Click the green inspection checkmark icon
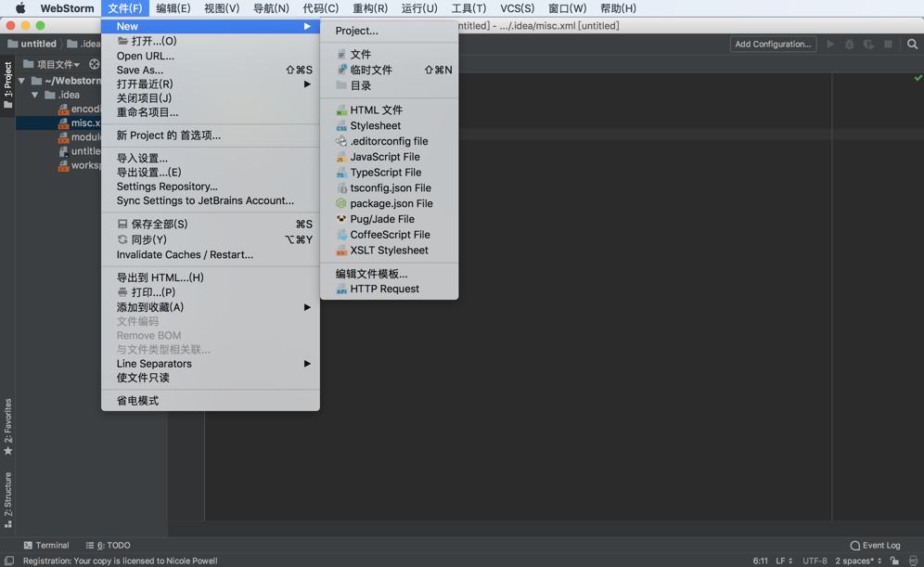Screen dimensions: 924x567 point(918,78)
